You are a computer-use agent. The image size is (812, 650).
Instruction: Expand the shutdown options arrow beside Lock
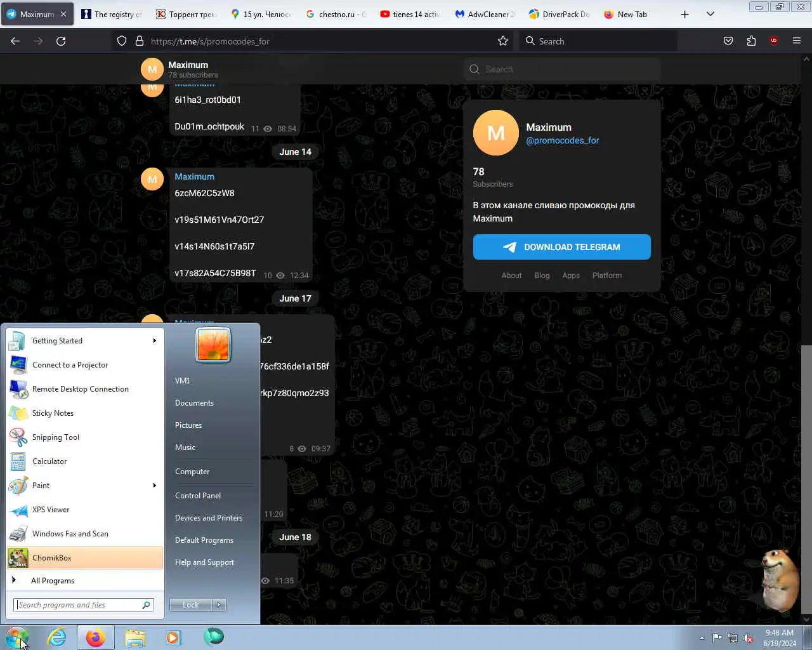[x=219, y=605]
